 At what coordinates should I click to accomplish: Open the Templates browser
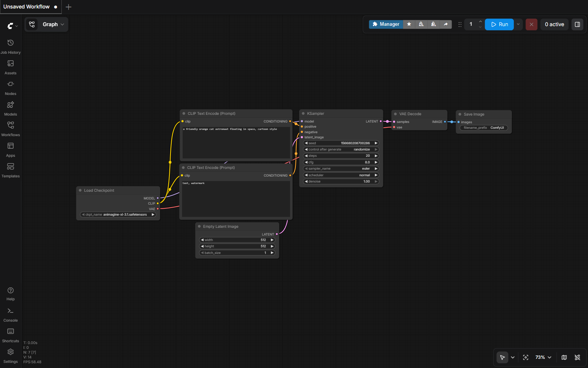point(10,170)
